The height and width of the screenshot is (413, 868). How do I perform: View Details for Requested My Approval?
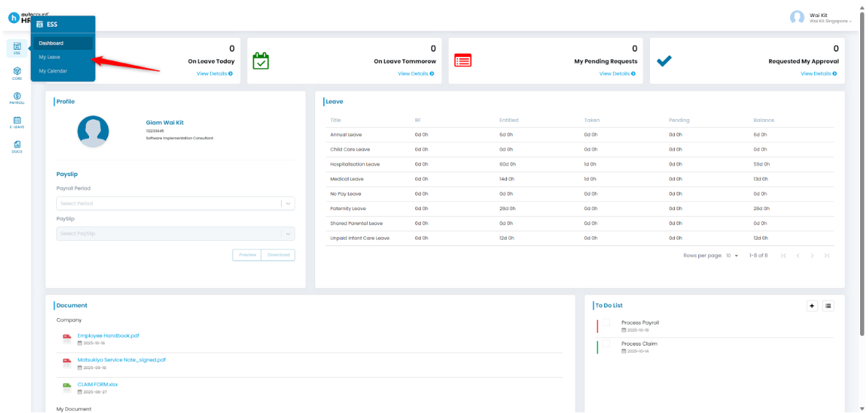click(x=819, y=74)
